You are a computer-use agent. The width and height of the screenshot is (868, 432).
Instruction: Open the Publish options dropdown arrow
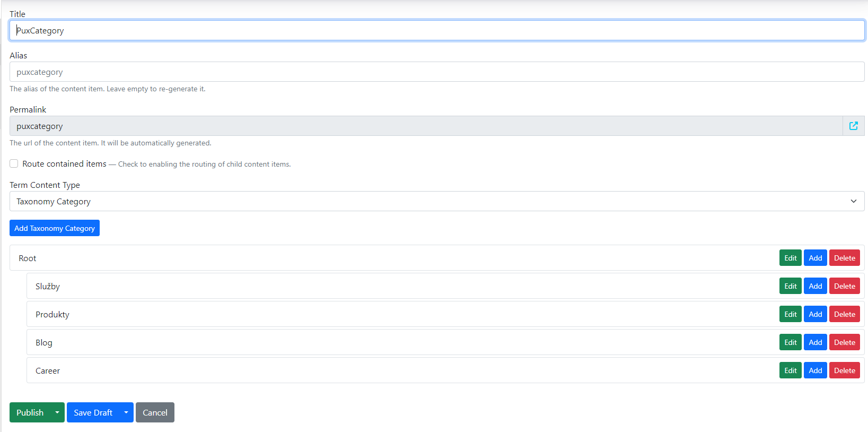(x=57, y=412)
